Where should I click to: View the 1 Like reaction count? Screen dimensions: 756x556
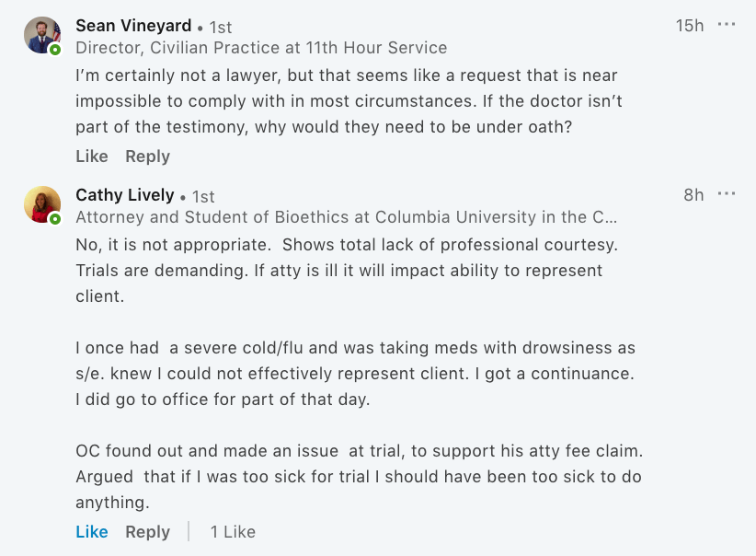tap(233, 532)
